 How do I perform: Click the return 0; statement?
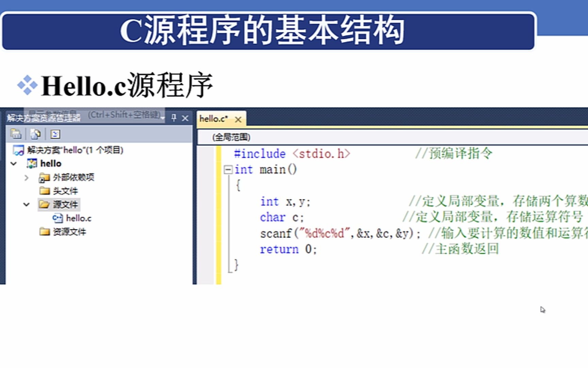click(x=288, y=249)
